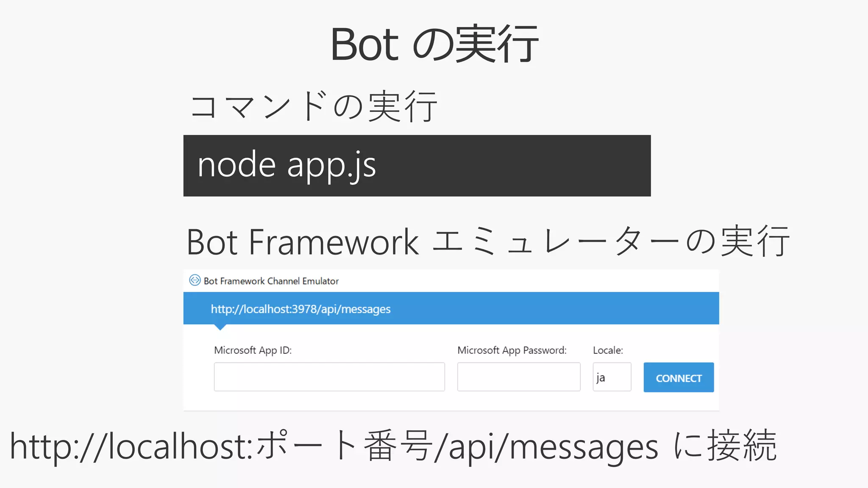This screenshot has width=868, height=488.
Task: Click the Microsoft App ID: label
Action: click(253, 350)
